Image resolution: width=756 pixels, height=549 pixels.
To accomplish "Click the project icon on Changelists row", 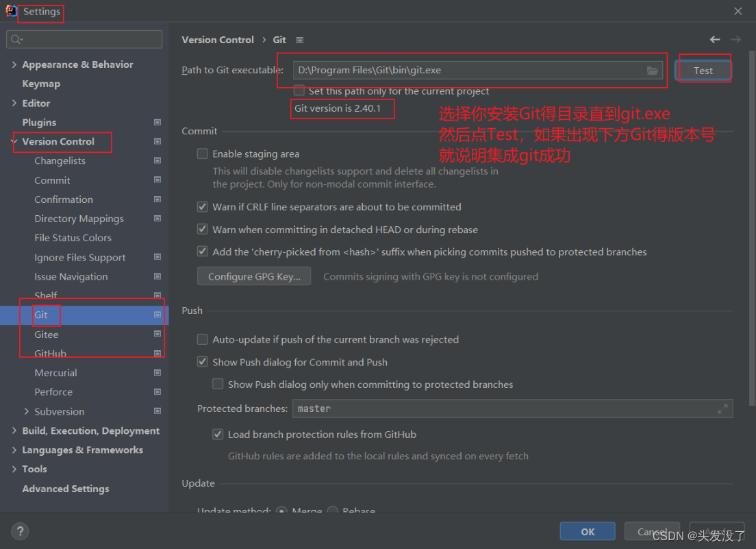I will click(157, 160).
